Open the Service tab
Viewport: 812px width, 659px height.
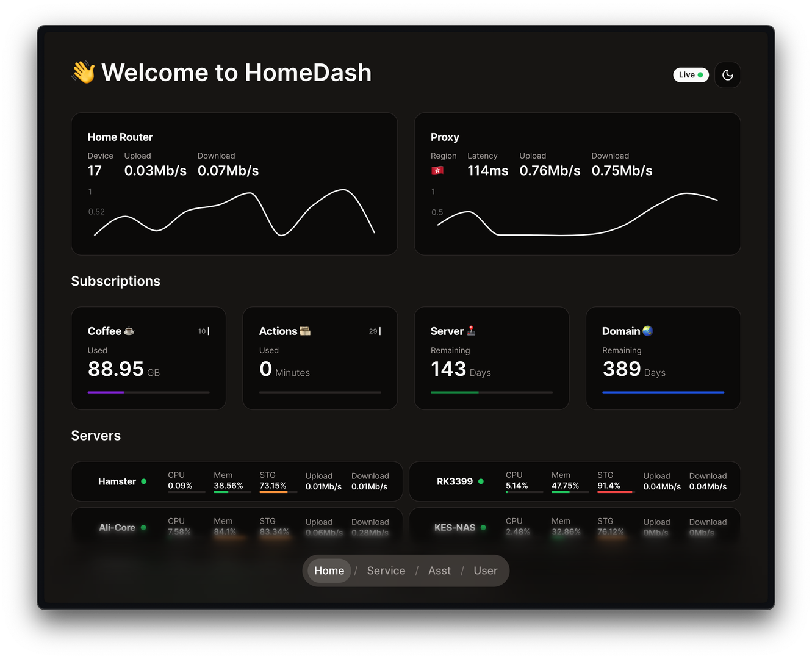coord(386,571)
